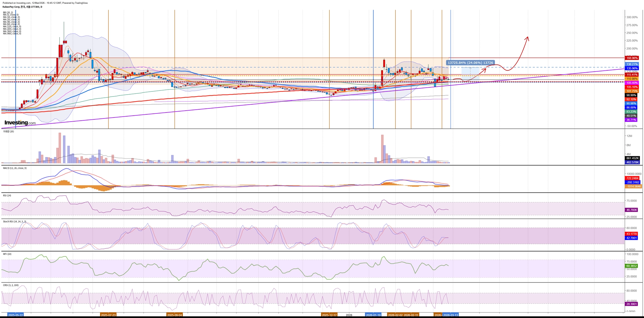Click the Stoch RSI (14, 14, 3, 3) label
The height and width of the screenshot is (318, 644).
[15, 222]
